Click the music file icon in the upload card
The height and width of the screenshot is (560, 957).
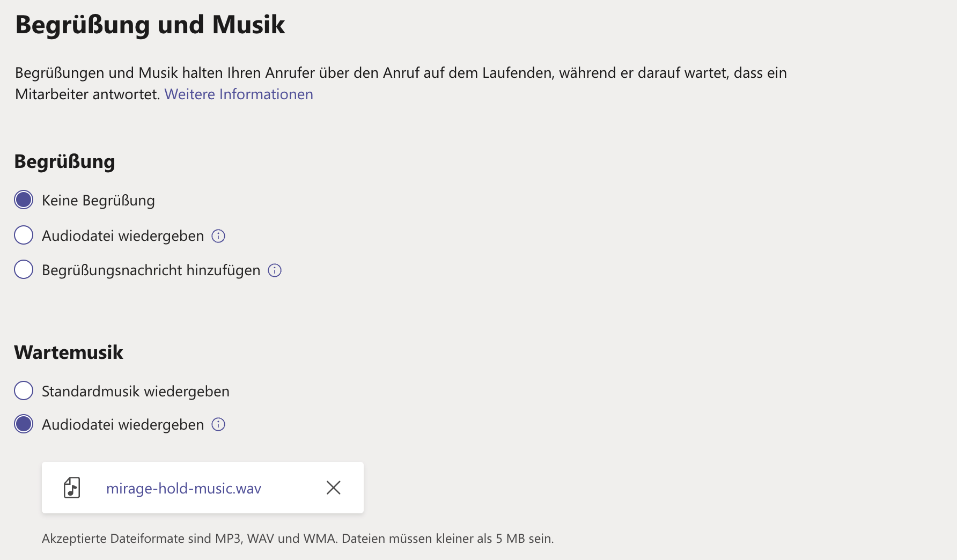pyautogui.click(x=72, y=488)
